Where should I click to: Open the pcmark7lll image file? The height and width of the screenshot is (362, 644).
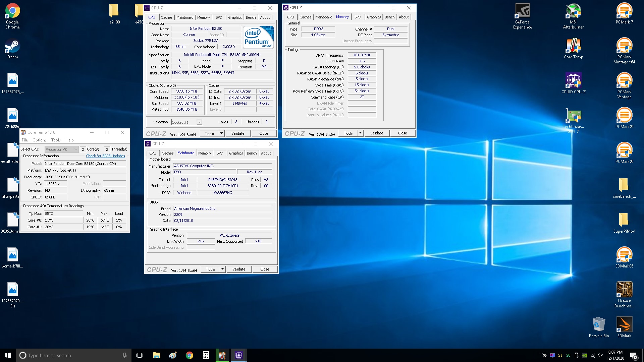point(12,258)
